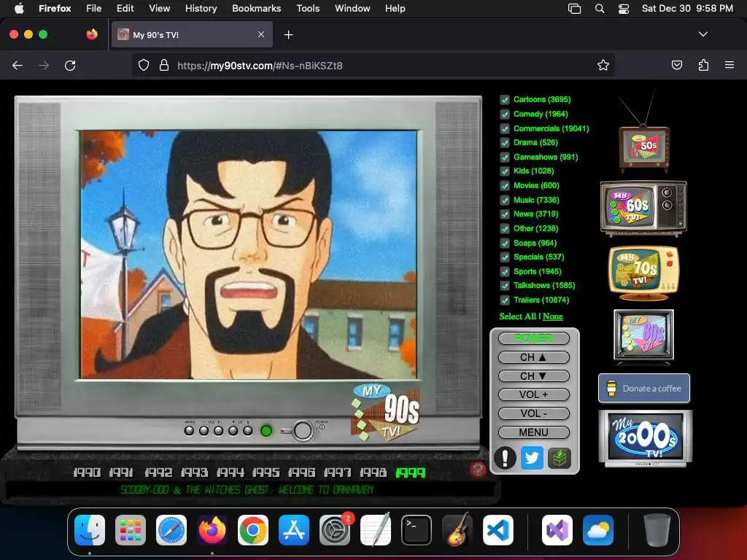
Task: Click Donate a coffee button
Action: point(644,388)
